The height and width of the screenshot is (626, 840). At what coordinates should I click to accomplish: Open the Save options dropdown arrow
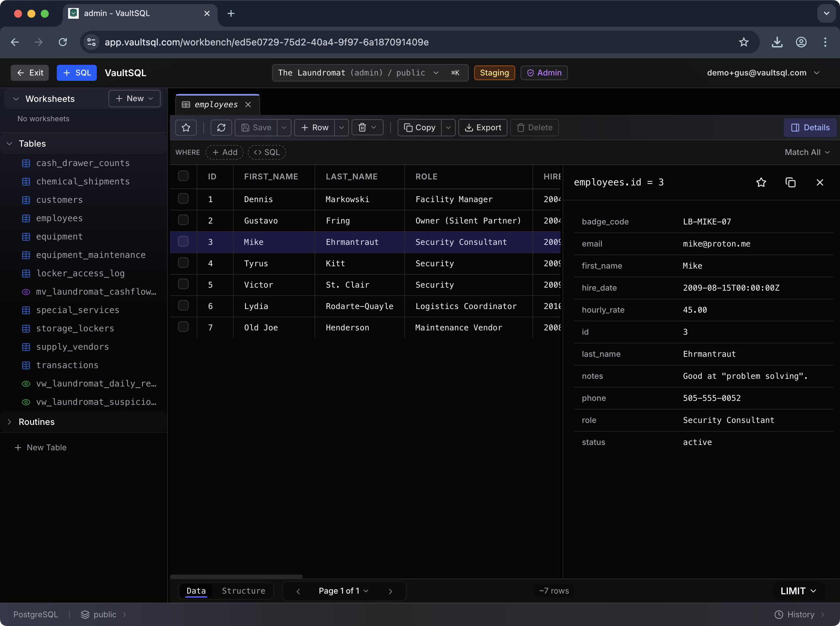coord(284,128)
